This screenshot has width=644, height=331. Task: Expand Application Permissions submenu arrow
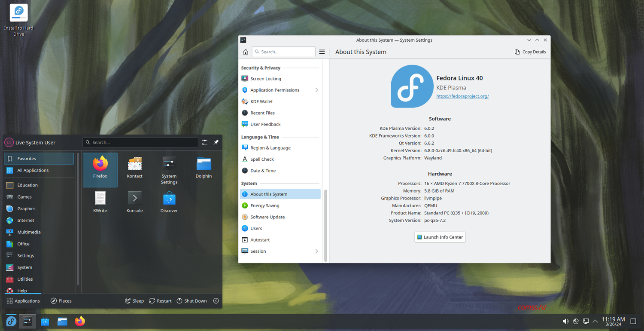[x=316, y=90]
